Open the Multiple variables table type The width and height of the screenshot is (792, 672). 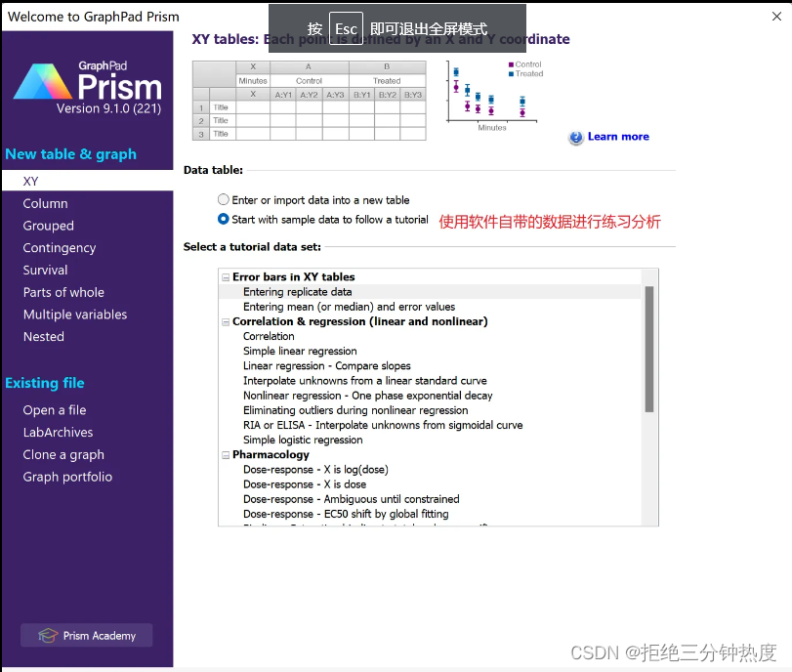pyautogui.click(x=75, y=315)
